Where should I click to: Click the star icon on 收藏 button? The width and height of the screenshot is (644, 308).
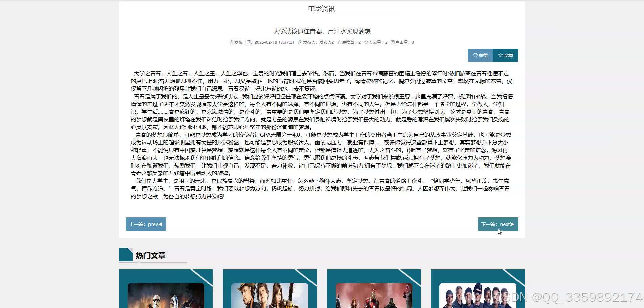[x=500, y=55]
